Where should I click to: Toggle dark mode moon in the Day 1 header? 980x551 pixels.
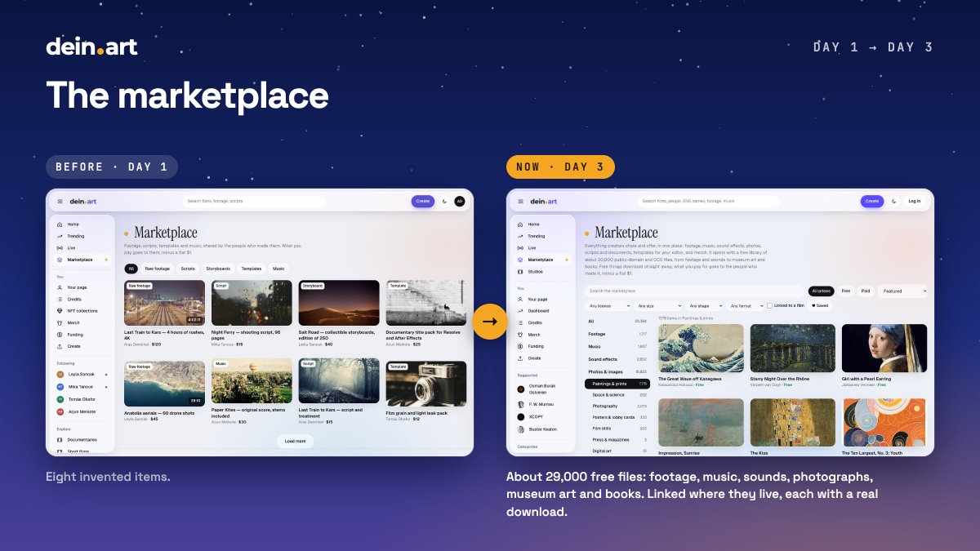click(444, 201)
